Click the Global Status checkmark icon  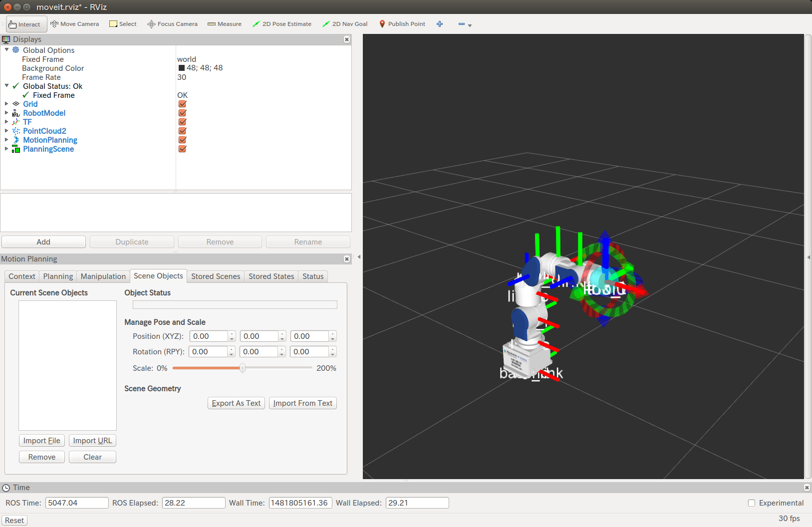pyautogui.click(x=16, y=86)
